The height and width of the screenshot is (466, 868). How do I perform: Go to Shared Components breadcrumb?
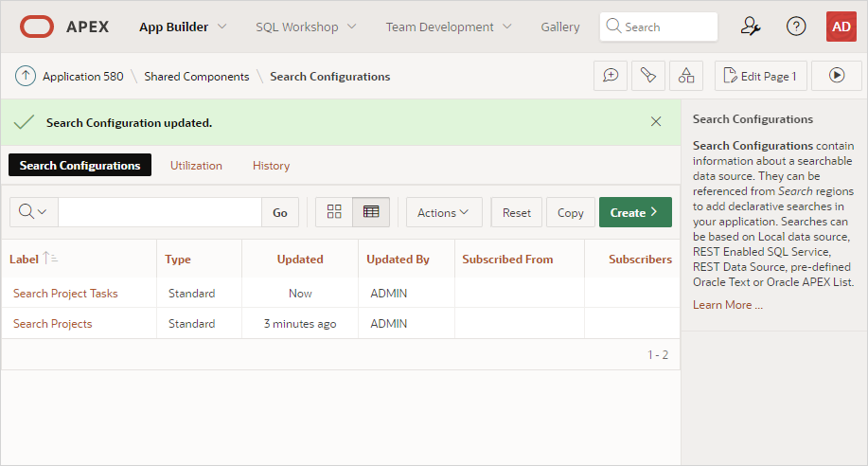[x=197, y=77]
